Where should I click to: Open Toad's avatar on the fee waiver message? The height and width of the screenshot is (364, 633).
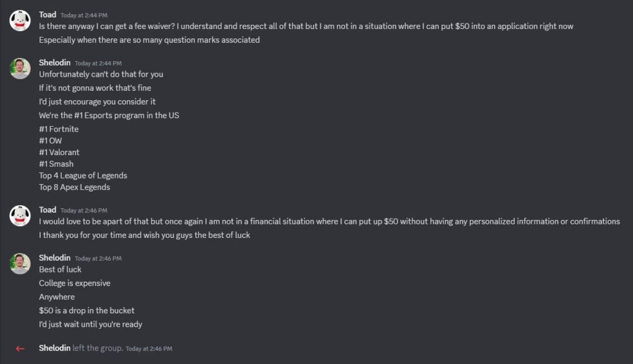point(20,20)
